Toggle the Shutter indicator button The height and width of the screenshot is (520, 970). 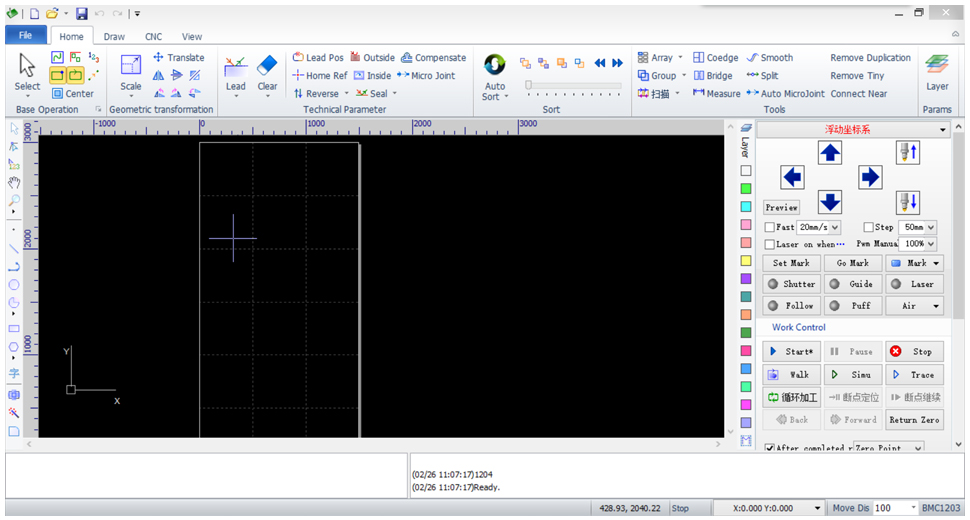click(791, 284)
